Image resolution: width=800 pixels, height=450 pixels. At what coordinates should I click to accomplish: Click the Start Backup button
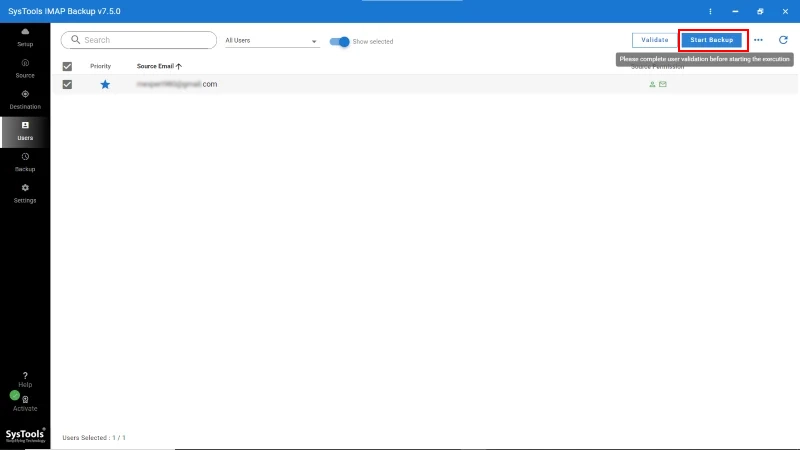pos(712,40)
